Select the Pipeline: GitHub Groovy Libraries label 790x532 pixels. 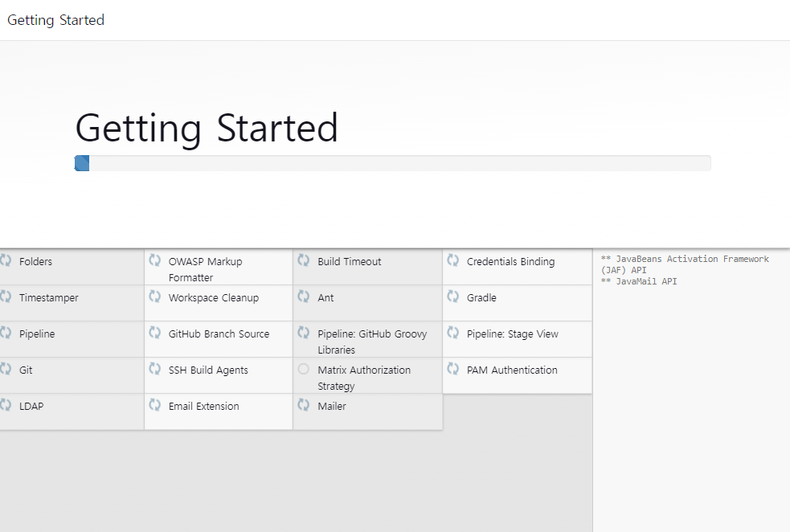click(372, 342)
